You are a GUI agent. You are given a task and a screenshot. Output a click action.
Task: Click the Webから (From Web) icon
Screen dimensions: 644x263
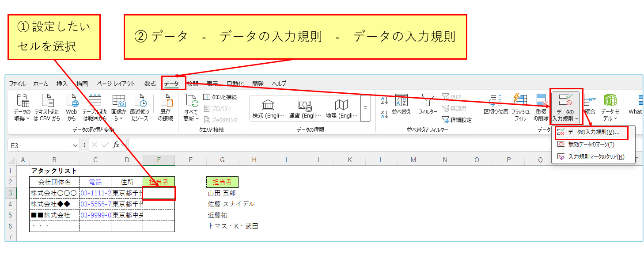72,101
